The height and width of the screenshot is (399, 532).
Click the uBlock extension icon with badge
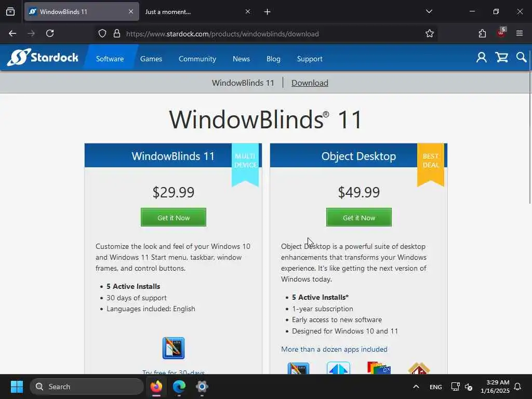coord(501,33)
